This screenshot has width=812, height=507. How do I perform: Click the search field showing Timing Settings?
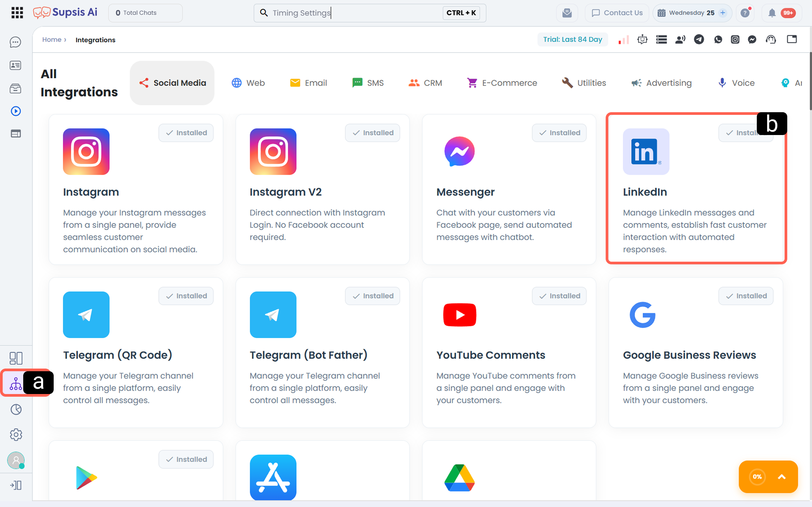pos(370,13)
